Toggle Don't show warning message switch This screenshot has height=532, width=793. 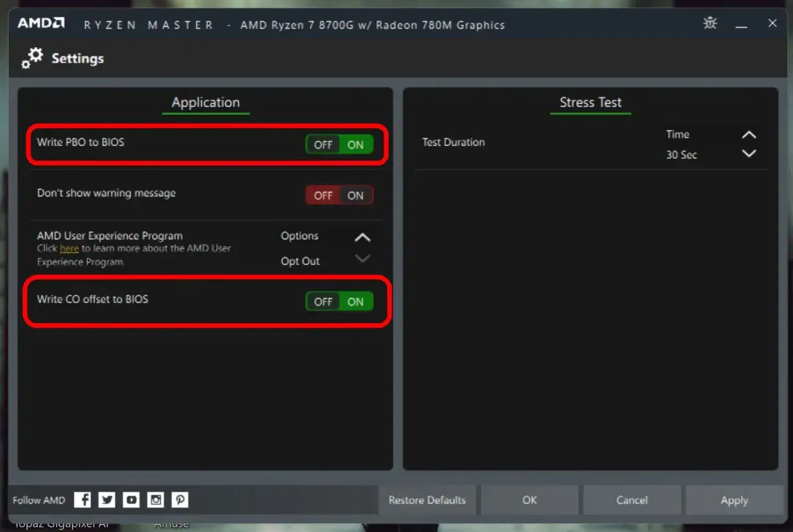pyautogui.click(x=340, y=195)
